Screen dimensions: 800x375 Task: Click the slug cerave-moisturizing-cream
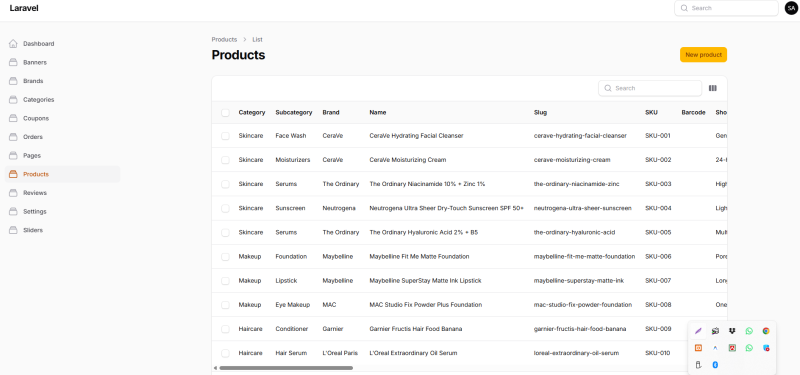point(572,160)
